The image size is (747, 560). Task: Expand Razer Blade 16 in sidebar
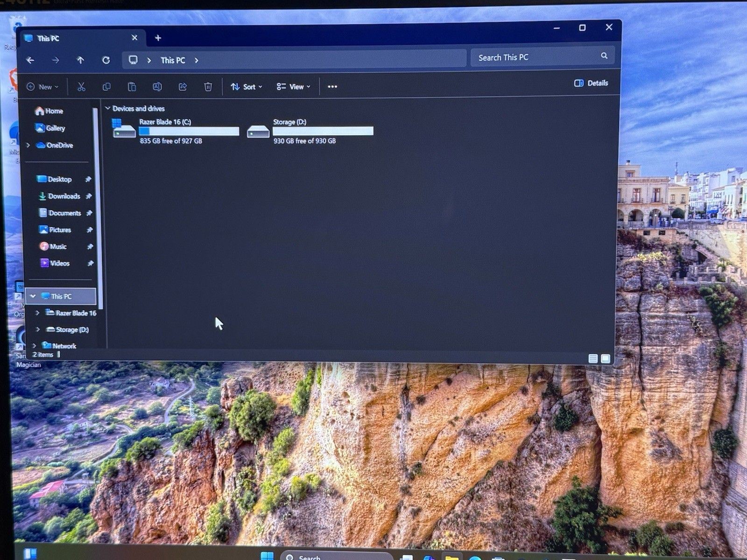tap(37, 313)
